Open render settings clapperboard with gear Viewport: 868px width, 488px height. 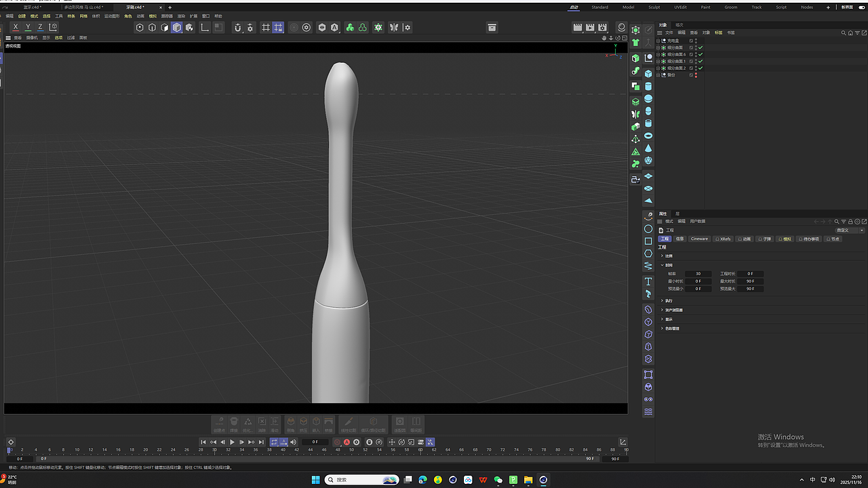coord(602,28)
